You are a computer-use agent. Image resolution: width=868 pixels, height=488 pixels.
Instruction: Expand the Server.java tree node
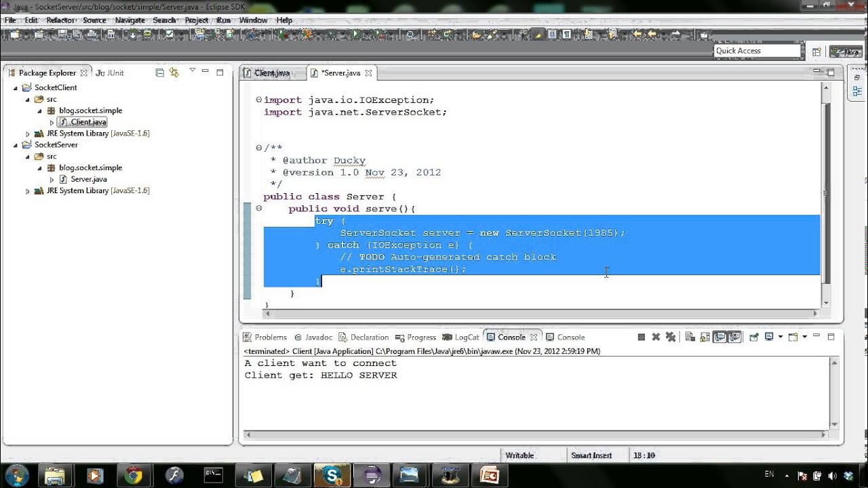point(52,180)
